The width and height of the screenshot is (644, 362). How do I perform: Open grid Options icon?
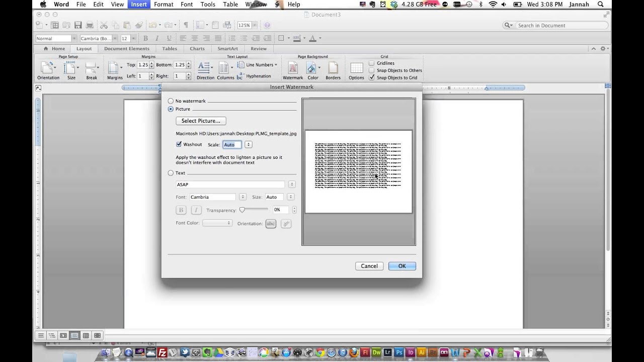(356, 68)
